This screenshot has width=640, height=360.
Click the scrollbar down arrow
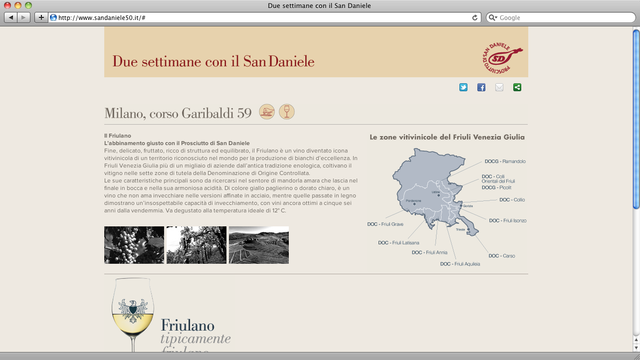click(636, 348)
